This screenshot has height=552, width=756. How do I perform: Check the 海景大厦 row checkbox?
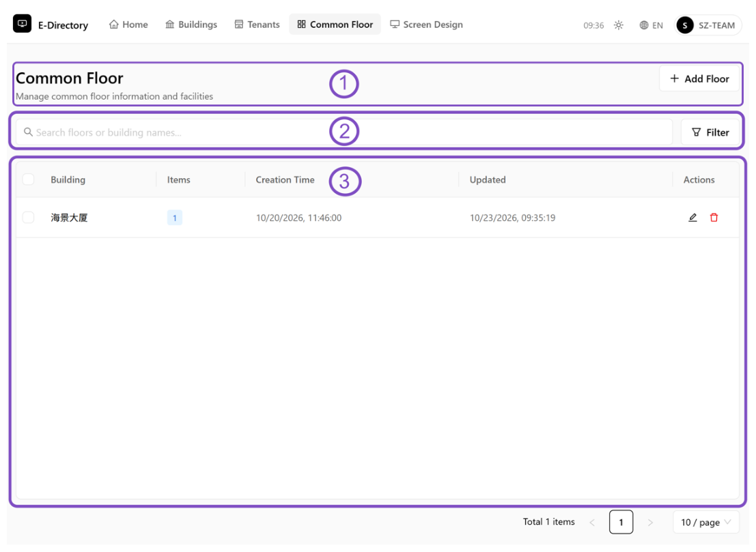click(x=29, y=217)
